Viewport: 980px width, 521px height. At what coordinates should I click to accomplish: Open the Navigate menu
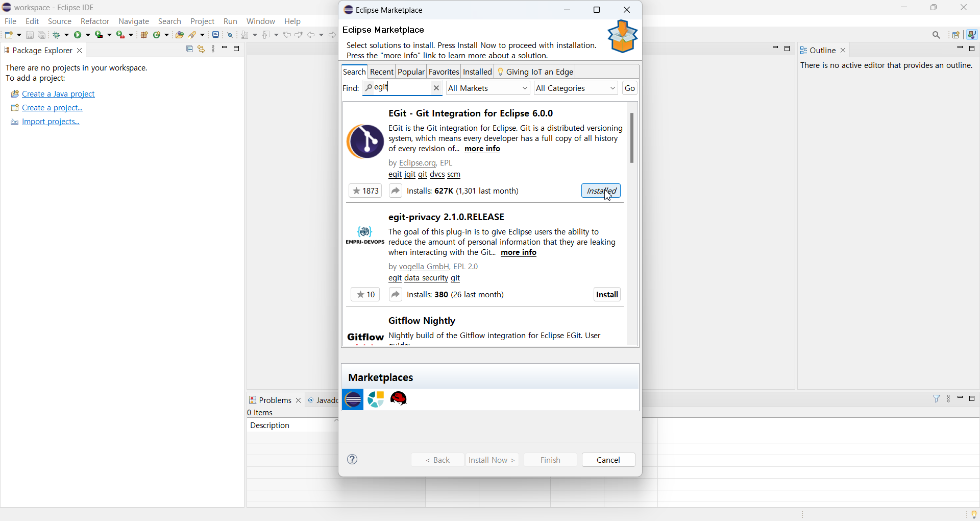134,21
